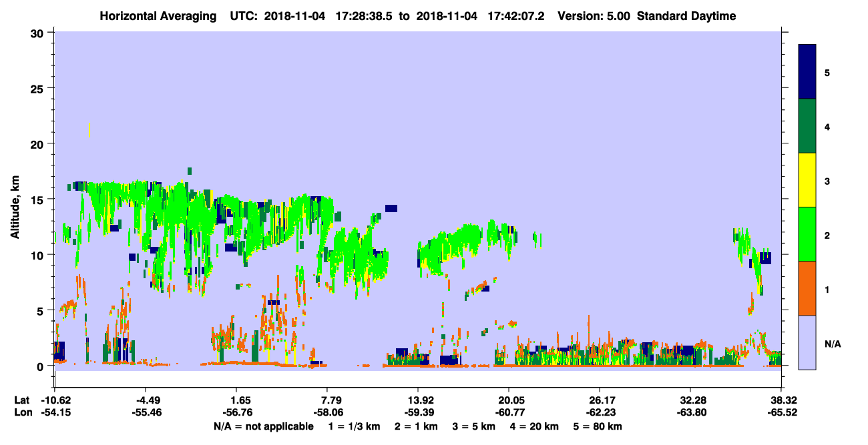The height and width of the screenshot is (445, 868).
Task: Click the end UTC time '17:42:07.2'
Action: (516, 16)
